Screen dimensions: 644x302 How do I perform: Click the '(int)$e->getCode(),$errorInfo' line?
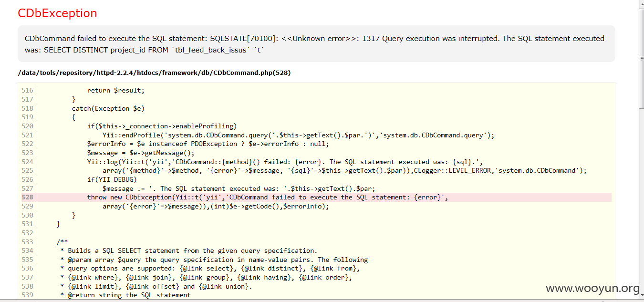216,206
